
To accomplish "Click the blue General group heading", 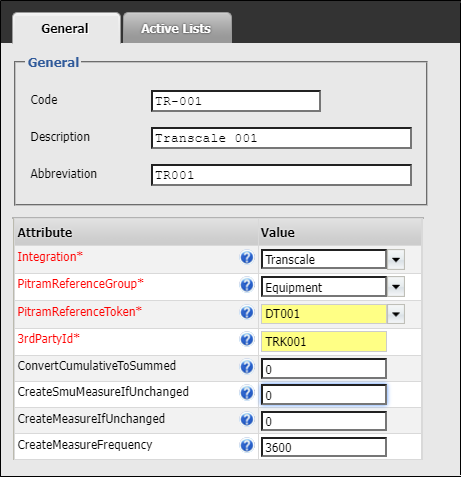I will click(x=53, y=62).
